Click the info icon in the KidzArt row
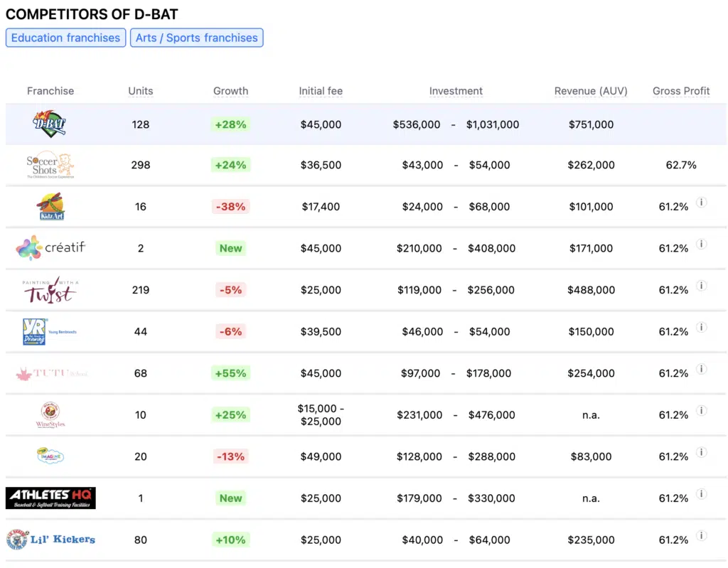This screenshot has height=568, width=728. click(702, 202)
